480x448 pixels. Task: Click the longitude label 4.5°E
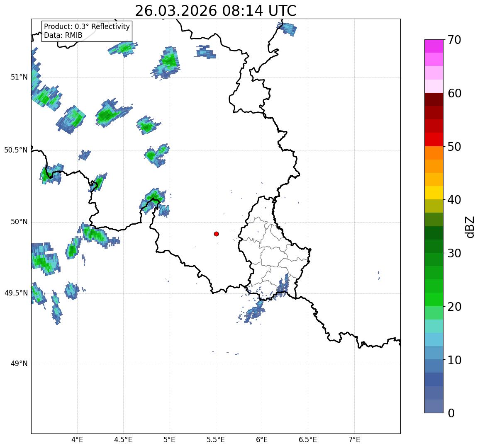[123, 440]
